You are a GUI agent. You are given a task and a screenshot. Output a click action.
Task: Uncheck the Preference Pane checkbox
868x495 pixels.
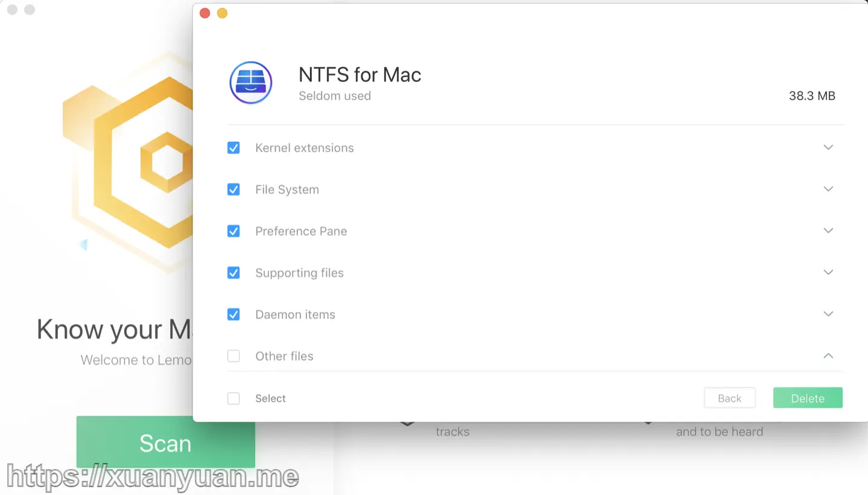pos(233,231)
